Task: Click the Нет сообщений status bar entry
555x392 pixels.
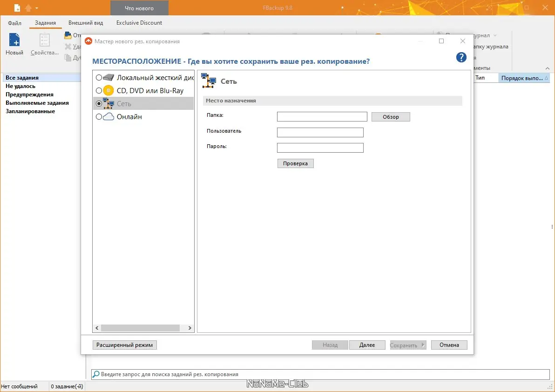Action: [20, 386]
